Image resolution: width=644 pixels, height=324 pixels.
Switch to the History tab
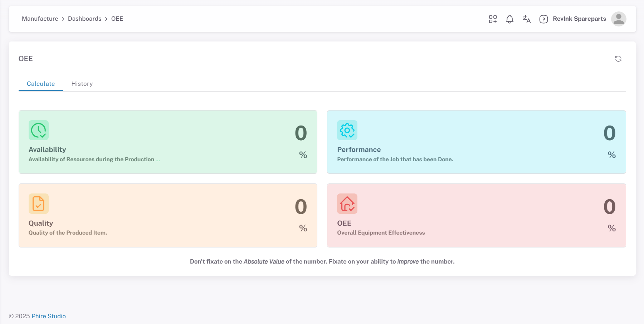(82, 84)
